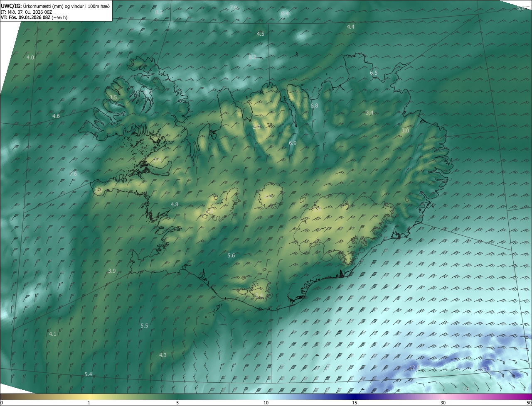Click the map value '5.4'
This screenshot has width=532, height=406.
[88, 374]
